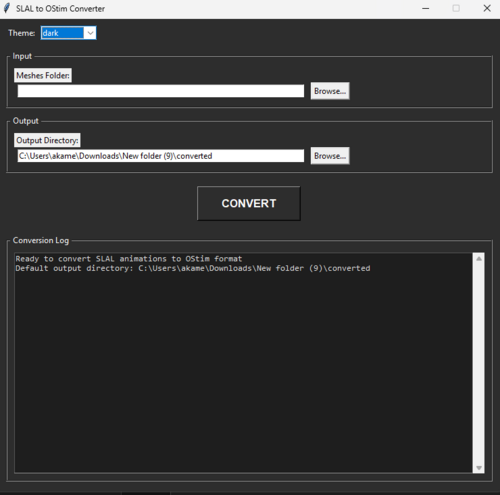This screenshot has width=500, height=495.
Task: Click the Output Directory path field
Action: (x=161, y=156)
